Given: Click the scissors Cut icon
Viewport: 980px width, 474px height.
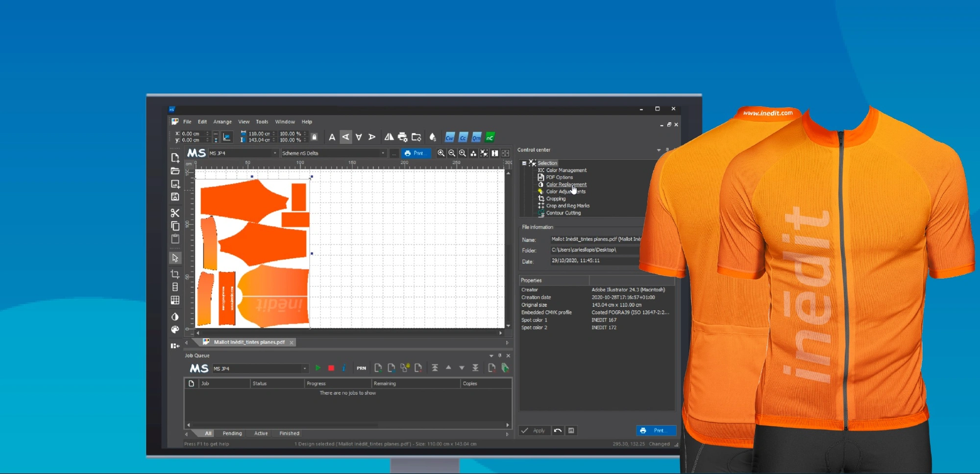Looking at the screenshot, I should click(x=175, y=213).
